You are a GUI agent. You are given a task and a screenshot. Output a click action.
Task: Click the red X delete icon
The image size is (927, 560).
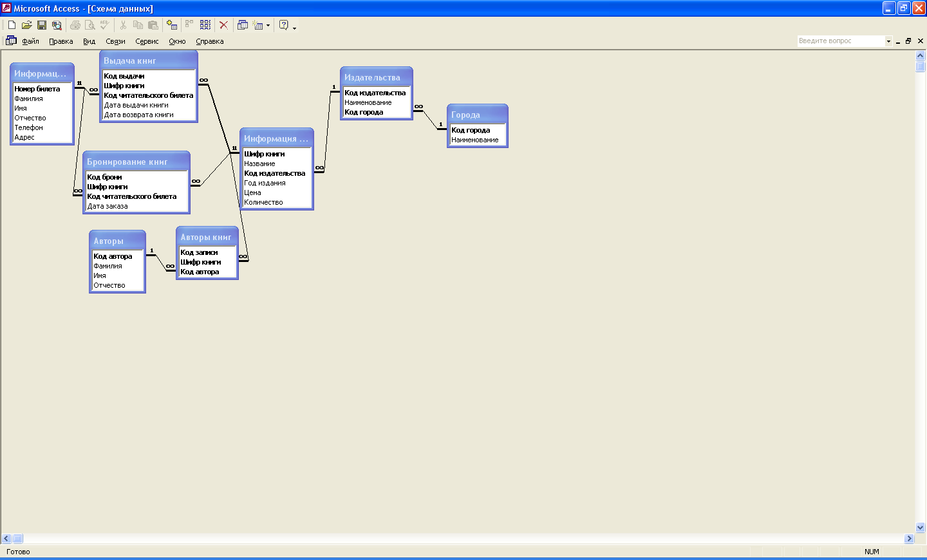tap(223, 25)
